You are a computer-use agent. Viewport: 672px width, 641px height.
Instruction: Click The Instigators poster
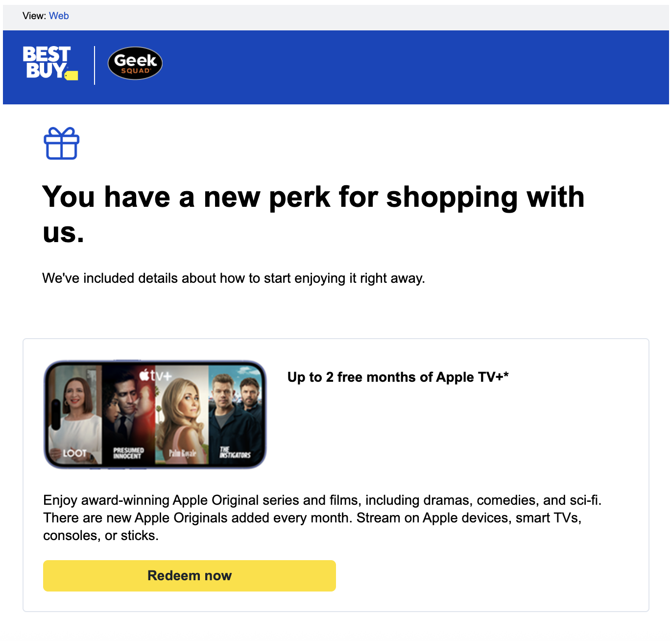pos(235,415)
